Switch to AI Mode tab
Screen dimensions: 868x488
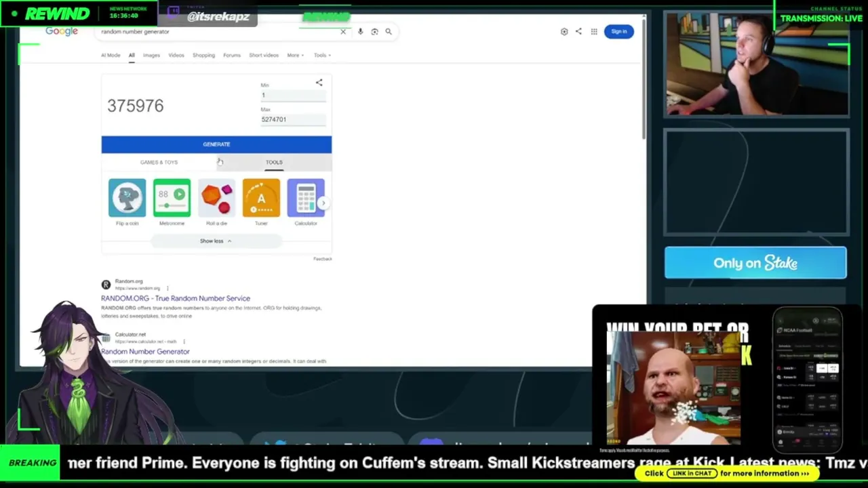[x=111, y=55]
